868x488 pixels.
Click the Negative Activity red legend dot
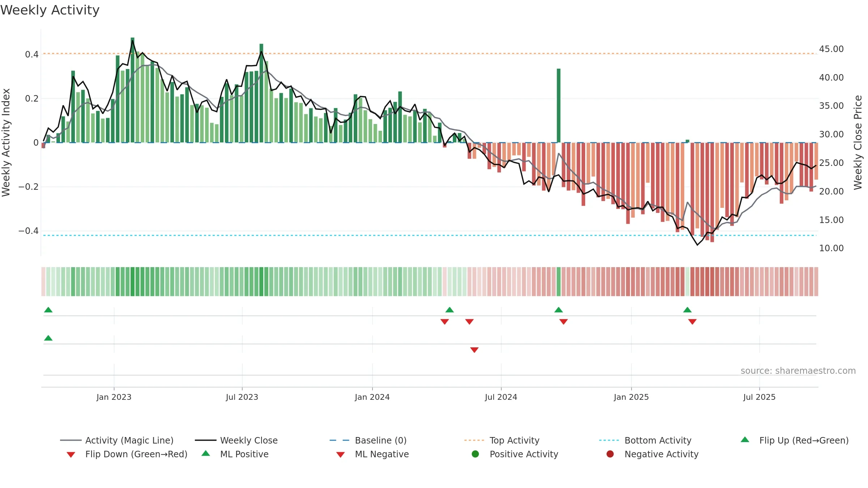610,454
